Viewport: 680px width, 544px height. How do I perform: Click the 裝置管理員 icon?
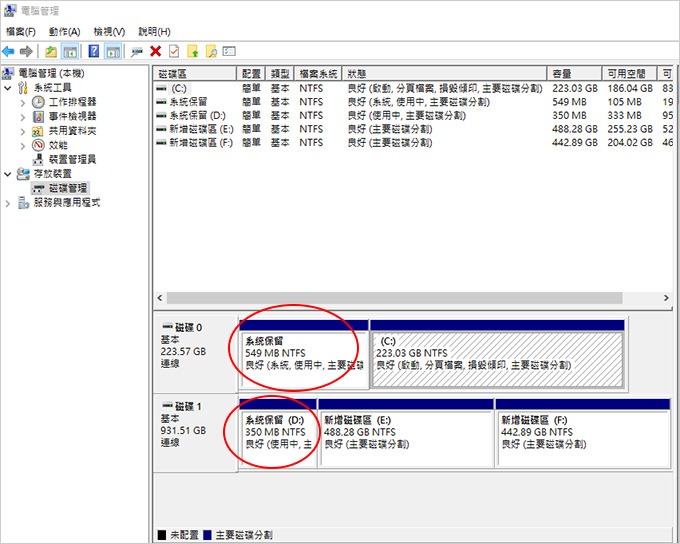click(38, 160)
